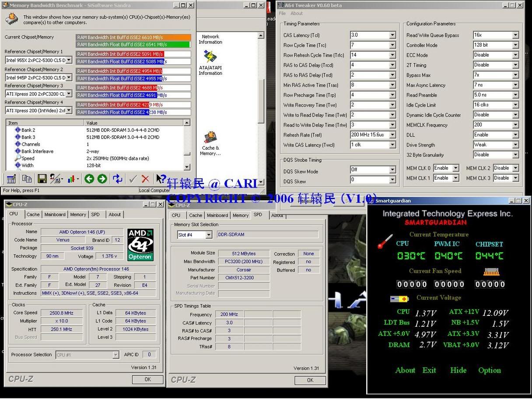Click the battery icon beside Current Voltage
Screen dimensions: 532x399
[x=399, y=299]
